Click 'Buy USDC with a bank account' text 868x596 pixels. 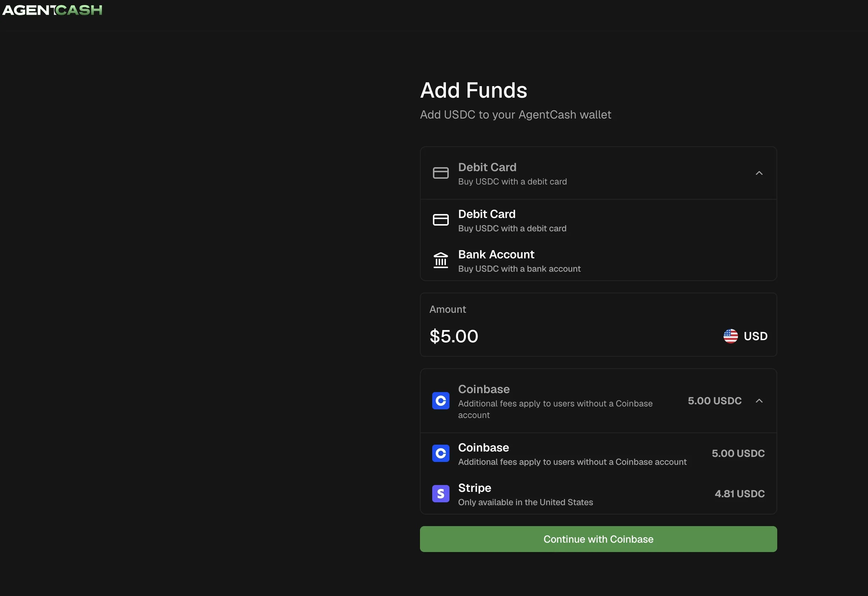pyautogui.click(x=519, y=269)
